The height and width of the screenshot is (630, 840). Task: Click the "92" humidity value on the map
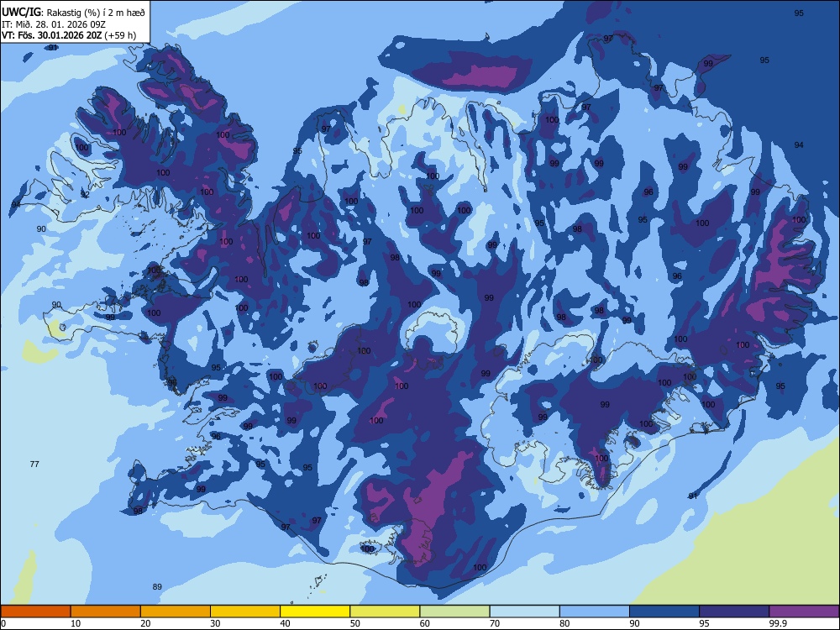click(85, 195)
